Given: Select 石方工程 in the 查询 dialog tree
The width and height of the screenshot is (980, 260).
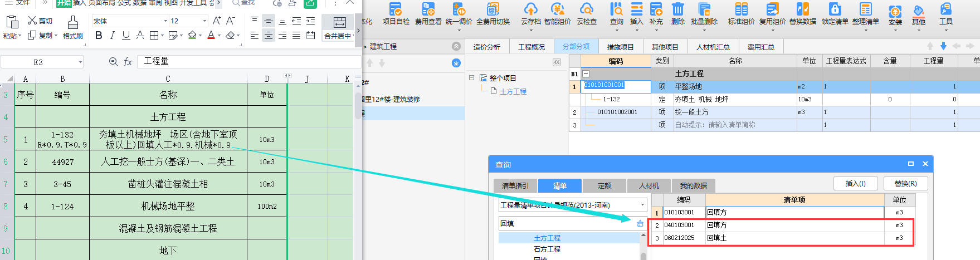Looking at the screenshot, I should click(x=547, y=249).
